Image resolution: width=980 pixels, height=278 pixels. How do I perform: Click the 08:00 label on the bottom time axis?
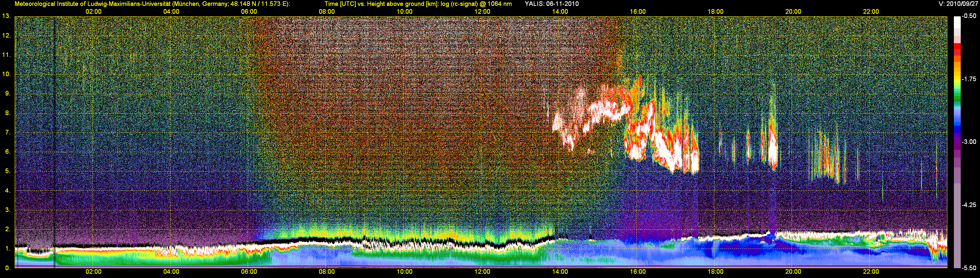pyautogui.click(x=327, y=272)
